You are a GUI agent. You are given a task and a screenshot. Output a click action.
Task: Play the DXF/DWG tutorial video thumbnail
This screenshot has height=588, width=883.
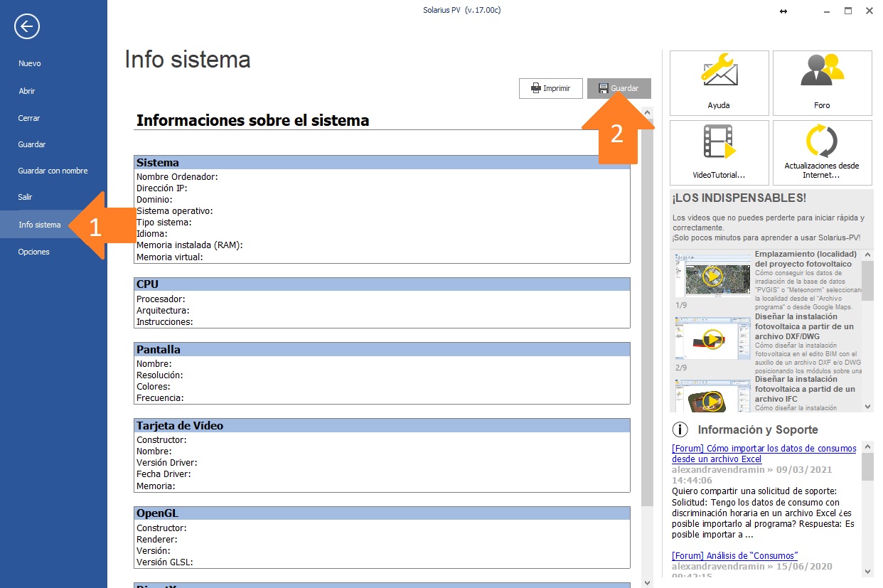(x=712, y=338)
